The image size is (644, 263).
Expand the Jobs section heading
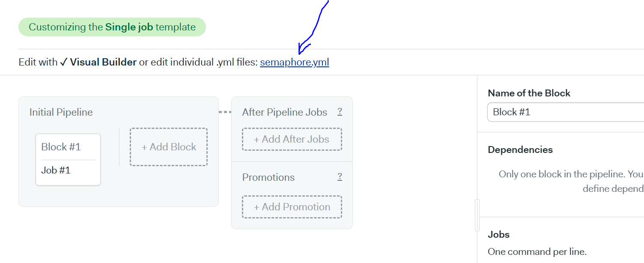(x=499, y=234)
